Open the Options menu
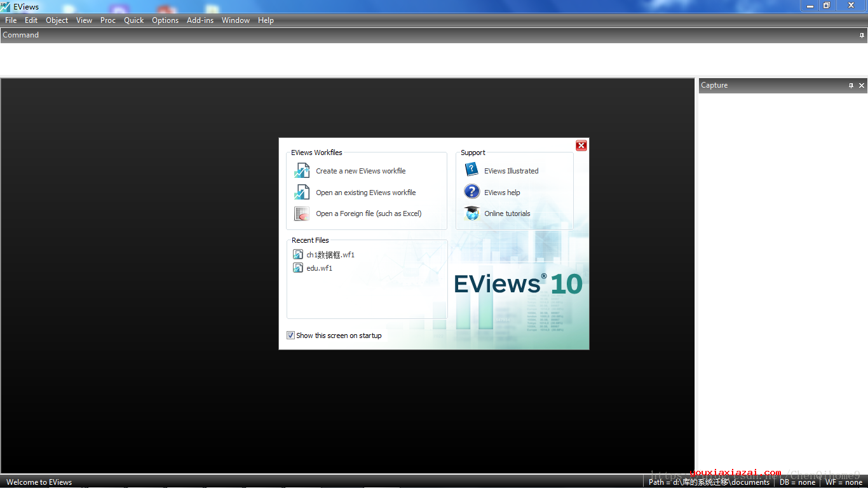This screenshot has height=488, width=868. click(x=165, y=20)
